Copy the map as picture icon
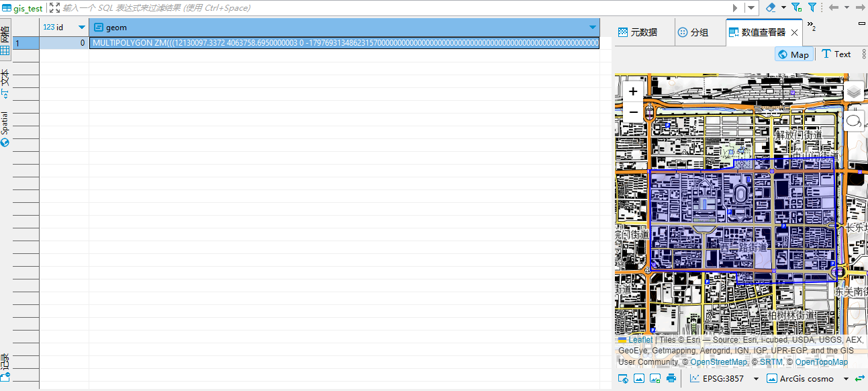The height and width of the screenshot is (391, 868). 638,379
